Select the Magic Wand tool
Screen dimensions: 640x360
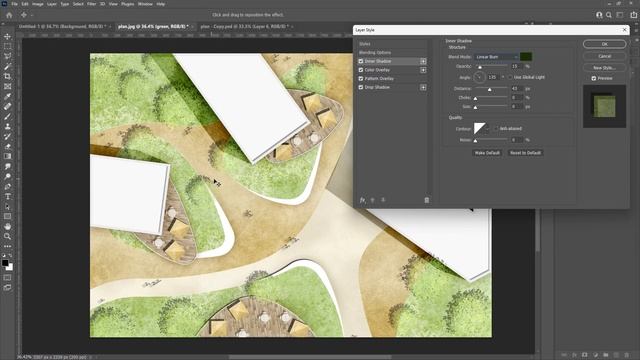7,67
